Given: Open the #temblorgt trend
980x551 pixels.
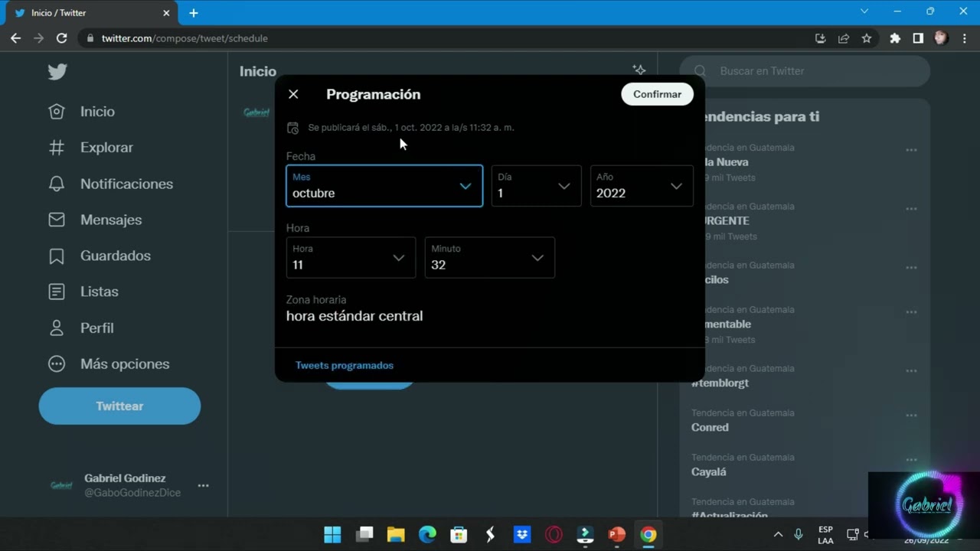Looking at the screenshot, I should tap(720, 383).
